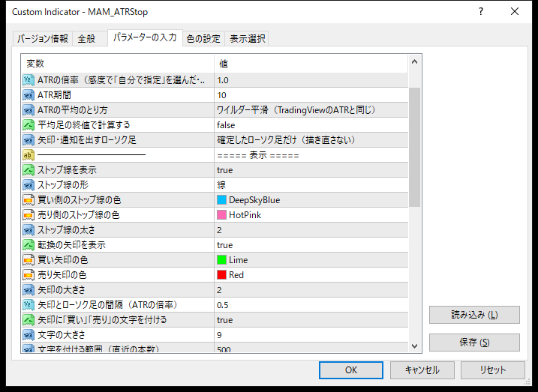Edit the ATR期間 value 10
The height and width of the screenshot is (392, 538).
pos(311,95)
